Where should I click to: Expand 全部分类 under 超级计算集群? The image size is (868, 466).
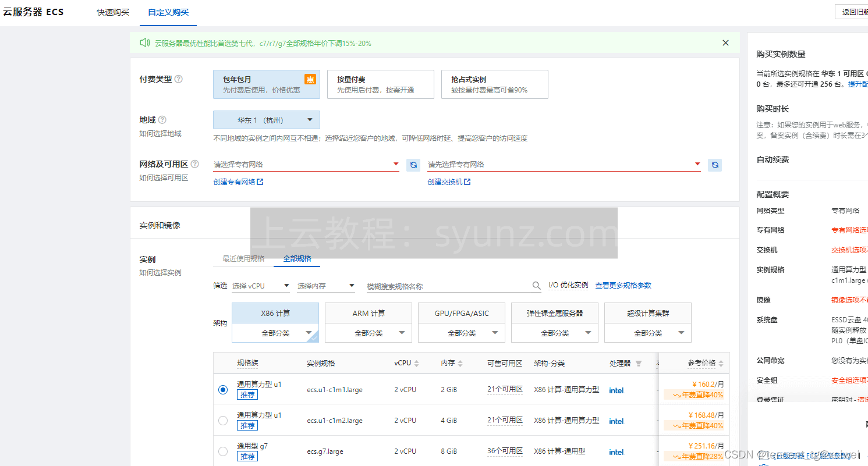tap(648, 333)
